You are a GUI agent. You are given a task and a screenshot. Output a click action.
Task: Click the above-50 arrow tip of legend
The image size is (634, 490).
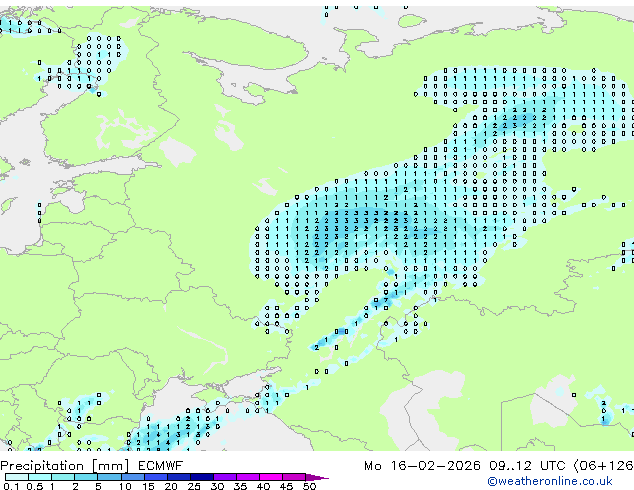click(317, 477)
